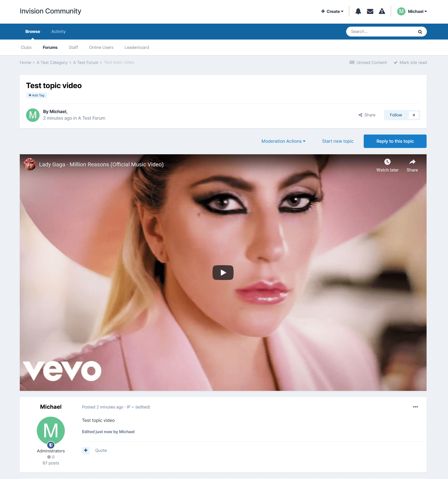Screen dimensions: 448x479
Task: Click the Administrators group label
Action: point(51,451)
